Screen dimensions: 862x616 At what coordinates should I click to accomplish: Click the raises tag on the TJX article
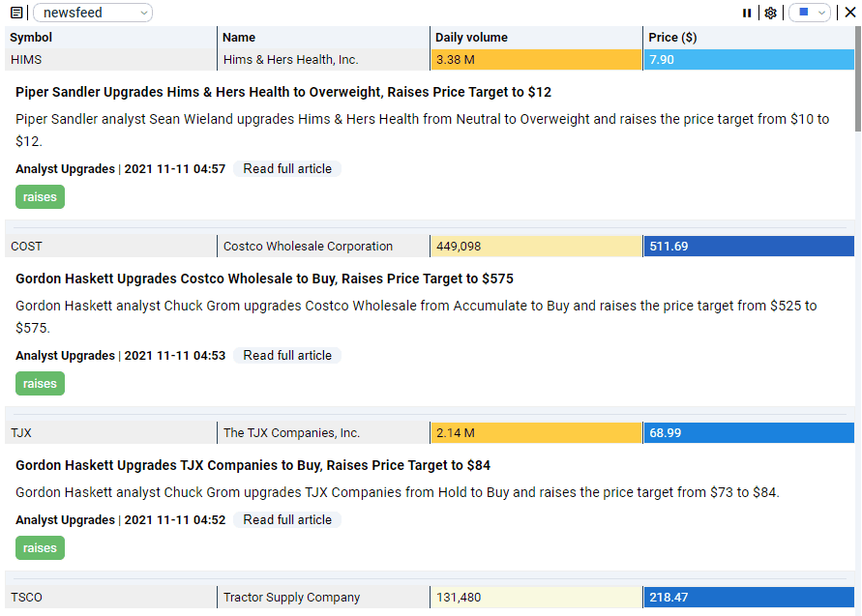tap(40, 547)
